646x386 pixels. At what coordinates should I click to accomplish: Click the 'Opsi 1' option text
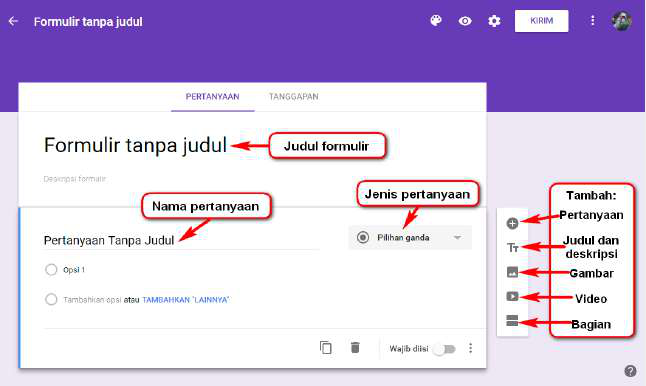(x=74, y=270)
